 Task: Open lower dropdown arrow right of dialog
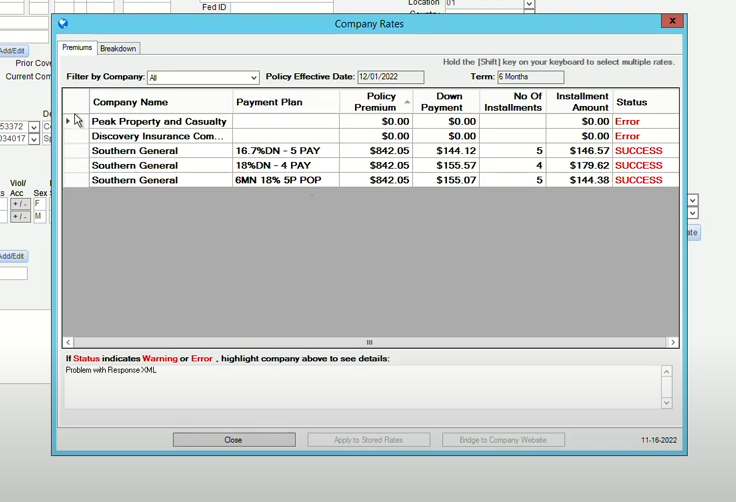coord(693,213)
